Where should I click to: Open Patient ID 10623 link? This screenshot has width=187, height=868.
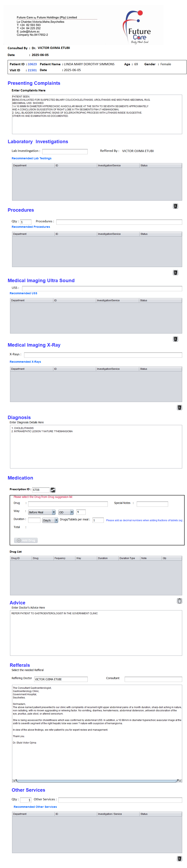32,64
